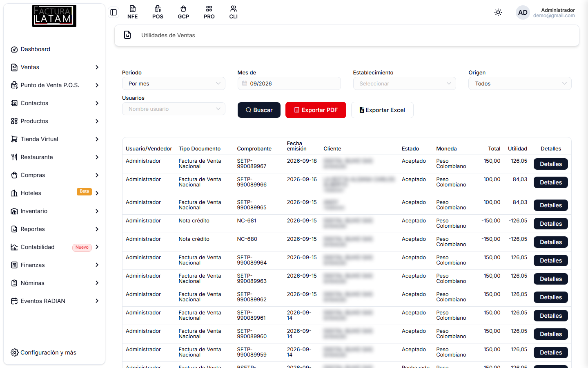Click the Productos grid icon

pos(14,121)
